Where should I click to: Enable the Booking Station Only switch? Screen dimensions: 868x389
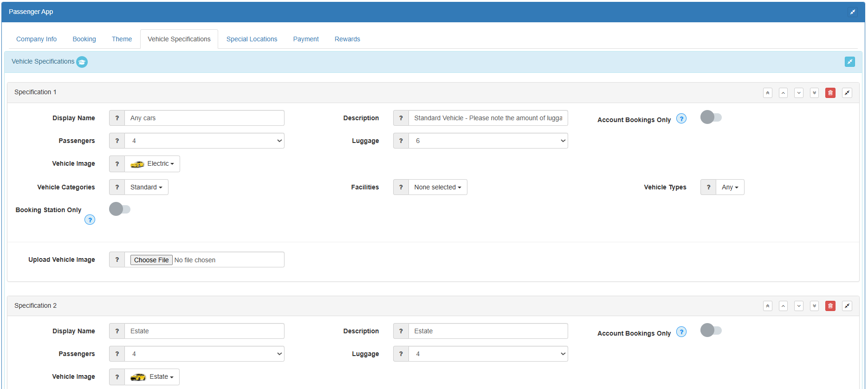(120, 209)
